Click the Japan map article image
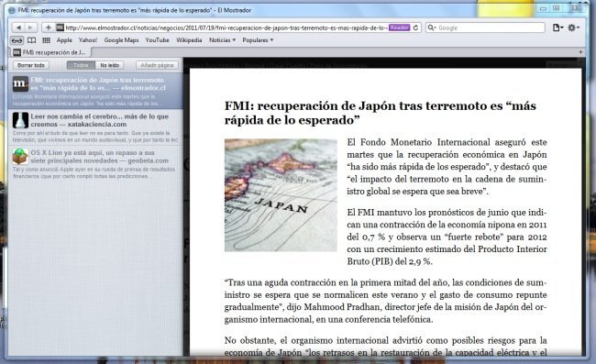 pyautogui.click(x=281, y=195)
